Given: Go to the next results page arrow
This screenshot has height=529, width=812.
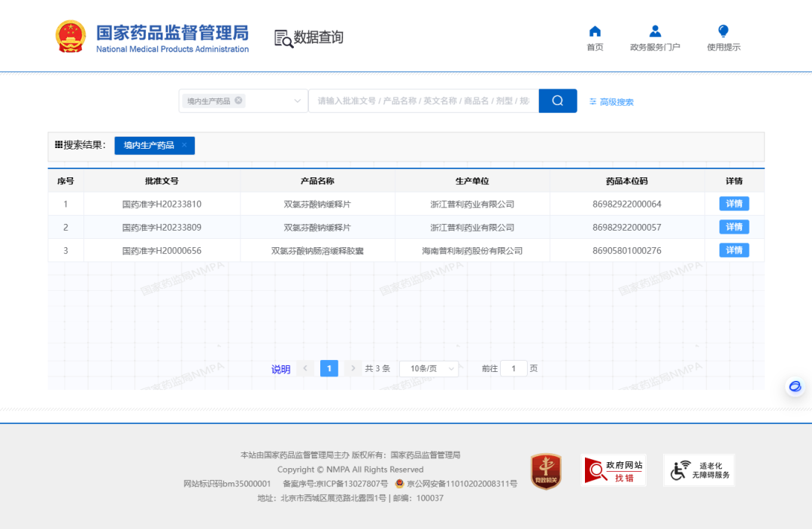Looking at the screenshot, I should pos(353,368).
